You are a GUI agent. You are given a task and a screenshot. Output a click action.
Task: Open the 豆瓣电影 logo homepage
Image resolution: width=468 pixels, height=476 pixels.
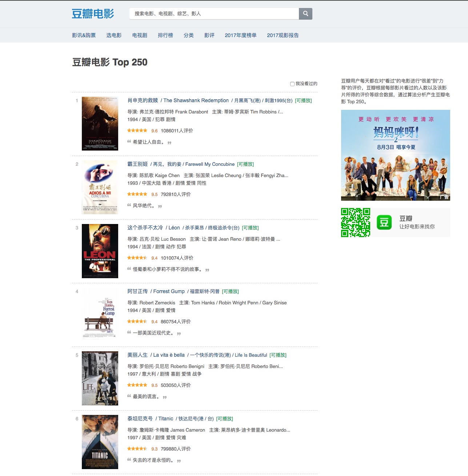pyautogui.click(x=93, y=14)
